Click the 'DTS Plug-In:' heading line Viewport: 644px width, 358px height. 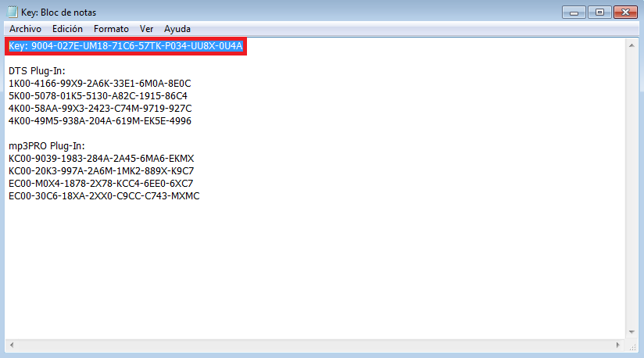[37, 71]
